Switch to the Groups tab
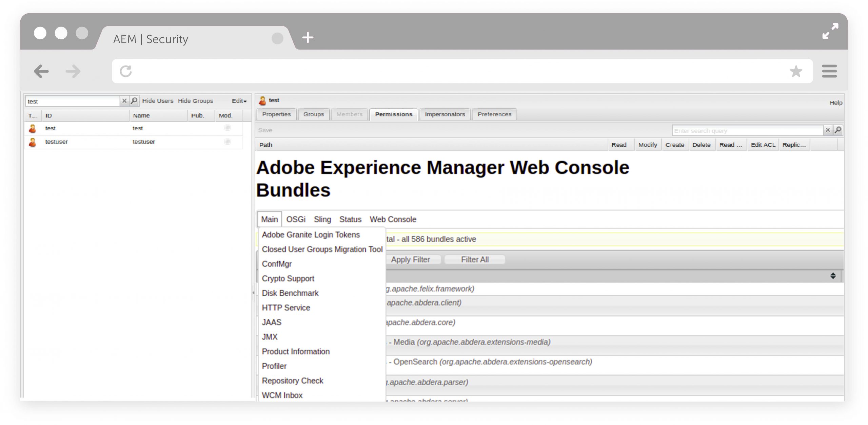 pos(314,114)
